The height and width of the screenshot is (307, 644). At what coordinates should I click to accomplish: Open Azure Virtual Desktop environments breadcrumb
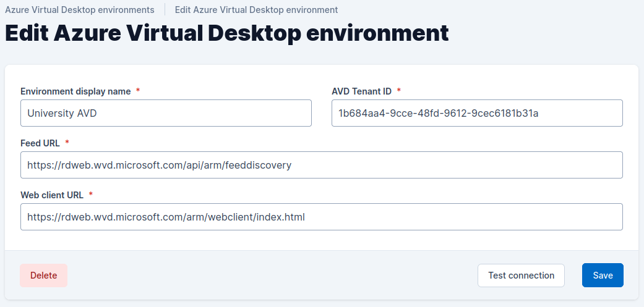pos(80,10)
